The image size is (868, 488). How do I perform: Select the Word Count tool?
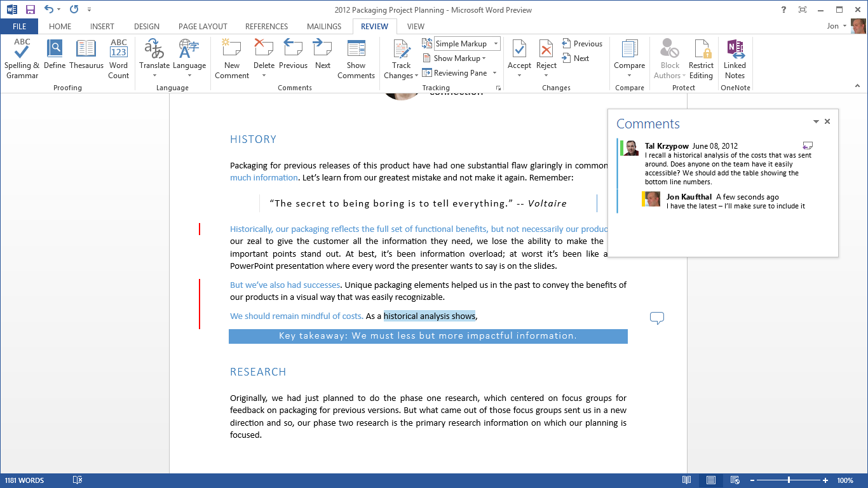tap(118, 57)
